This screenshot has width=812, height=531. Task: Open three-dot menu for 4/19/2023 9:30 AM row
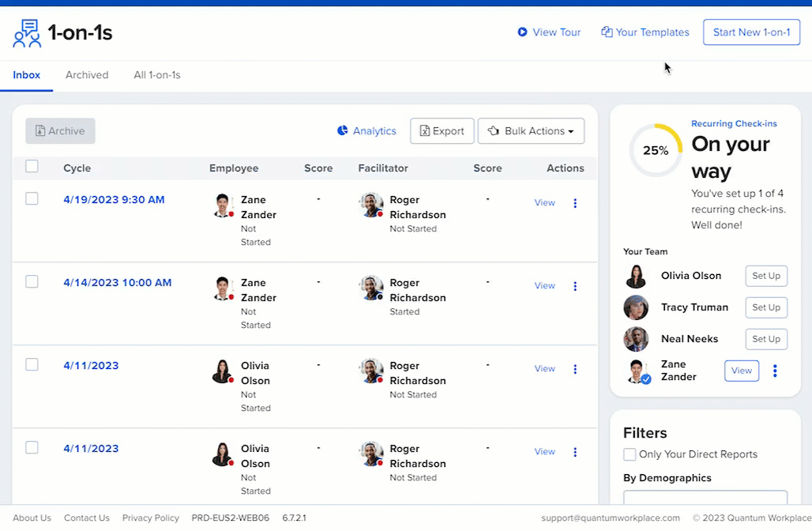[575, 203]
